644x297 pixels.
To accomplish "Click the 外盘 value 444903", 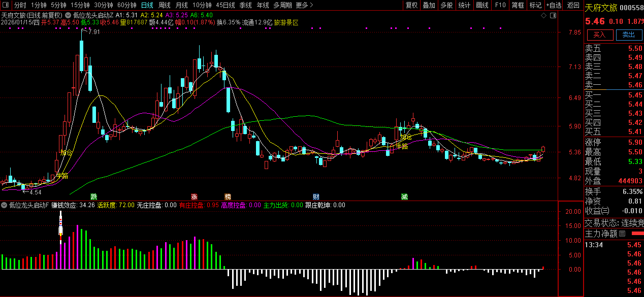I will pyautogui.click(x=630, y=181).
